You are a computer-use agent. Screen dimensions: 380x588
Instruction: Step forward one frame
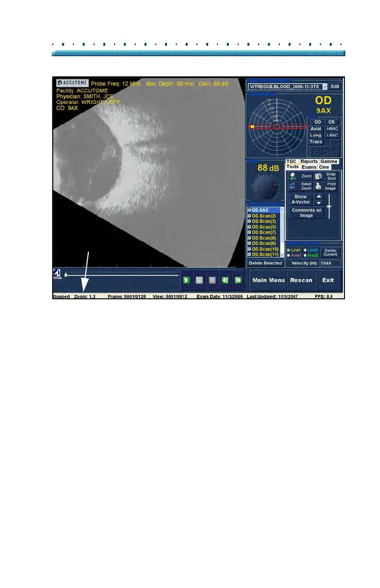(x=237, y=280)
